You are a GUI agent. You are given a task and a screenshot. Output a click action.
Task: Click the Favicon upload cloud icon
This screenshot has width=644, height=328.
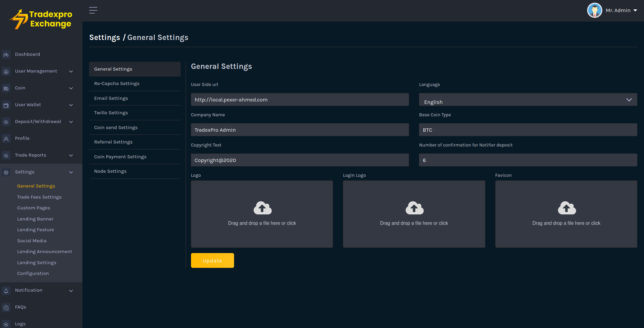(567, 208)
